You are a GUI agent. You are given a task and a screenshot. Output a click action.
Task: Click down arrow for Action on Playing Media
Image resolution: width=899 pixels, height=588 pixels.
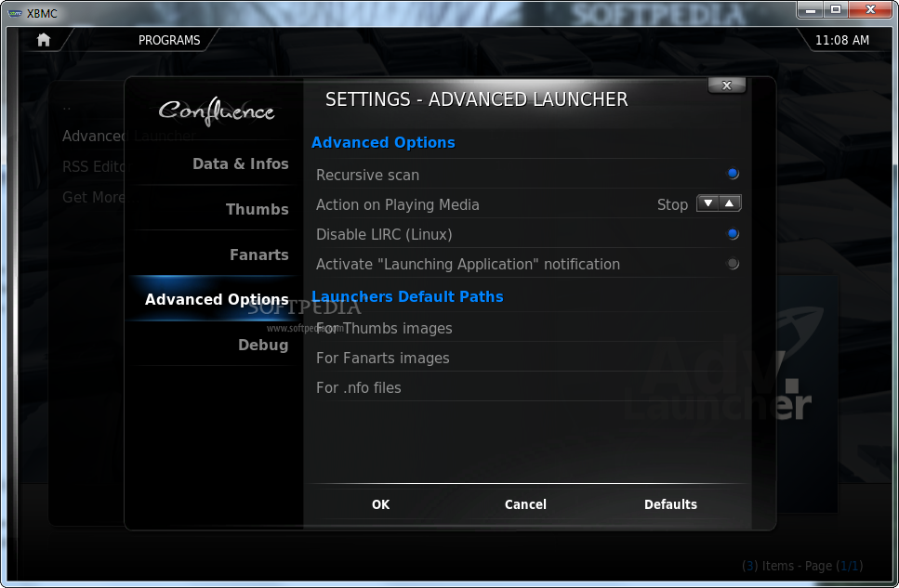[708, 203]
